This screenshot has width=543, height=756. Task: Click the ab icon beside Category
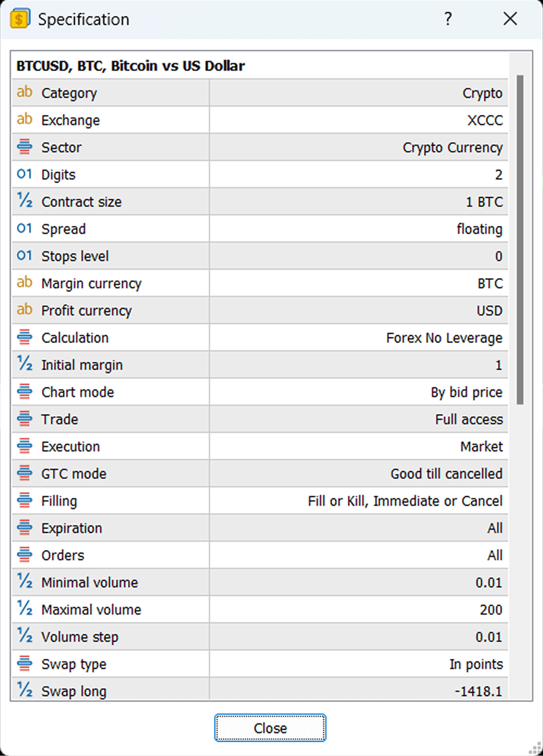pyautogui.click(x=24, y=92)
